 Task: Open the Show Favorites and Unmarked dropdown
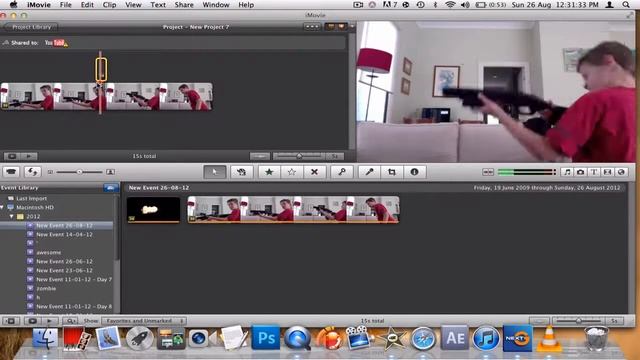pos(144,321)
